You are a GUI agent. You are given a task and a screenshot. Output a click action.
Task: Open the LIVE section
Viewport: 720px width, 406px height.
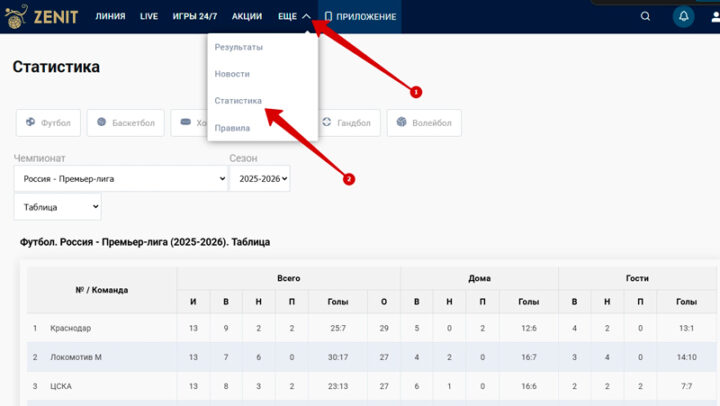point(149,17)
